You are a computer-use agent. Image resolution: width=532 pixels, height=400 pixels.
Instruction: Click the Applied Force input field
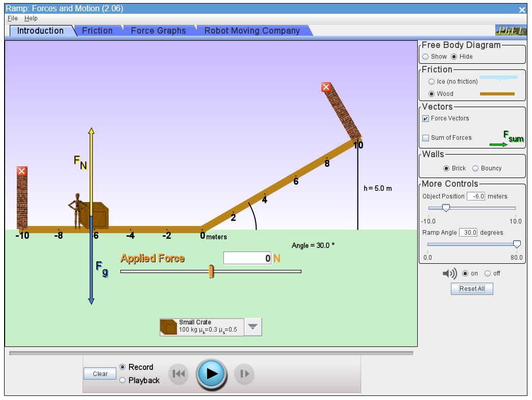248,258
